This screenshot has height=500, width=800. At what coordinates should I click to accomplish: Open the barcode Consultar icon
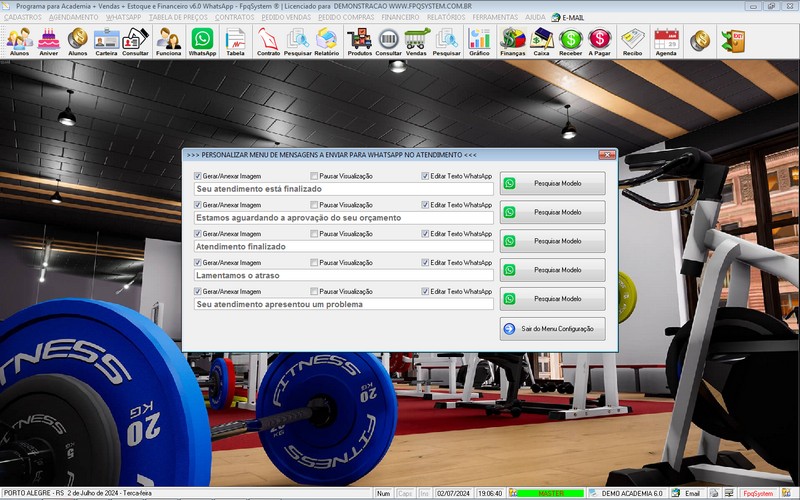click(x=388, y=41)
